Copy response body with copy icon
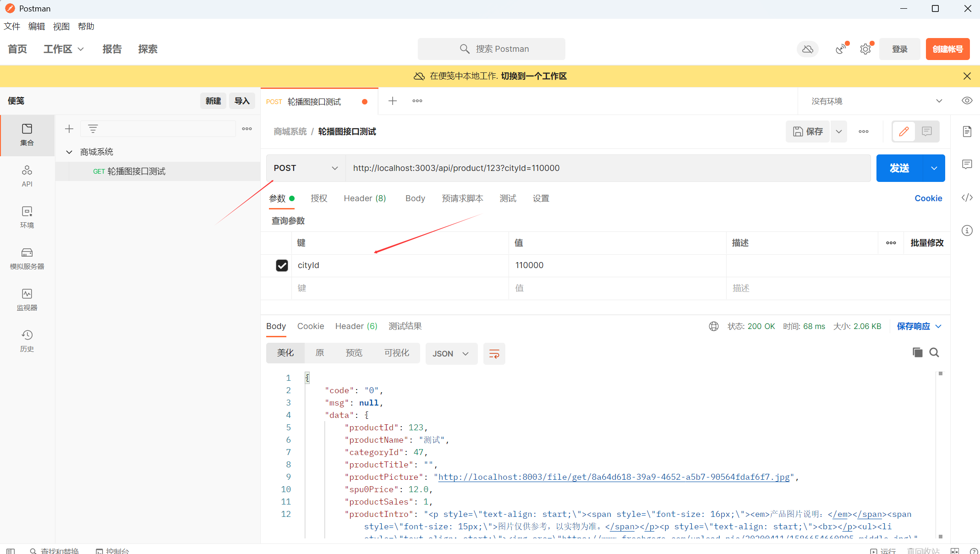The width and height of the screenshot is (980, 554). 917,352
